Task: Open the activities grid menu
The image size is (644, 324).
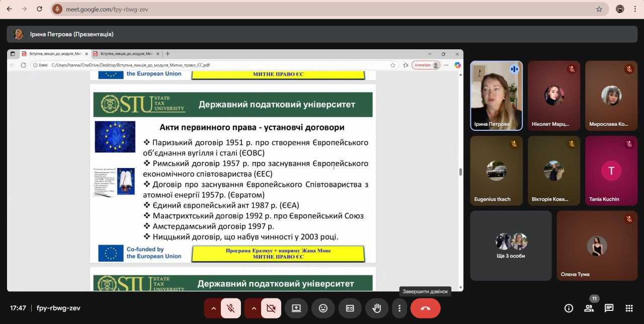Action: click(x=629, y=308)
